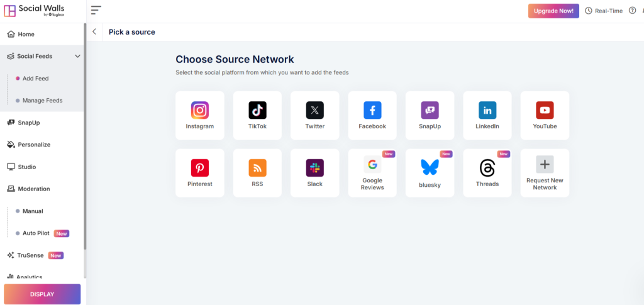
Task: Select the YouTube source icon
Action: click(x=545, y=111)
